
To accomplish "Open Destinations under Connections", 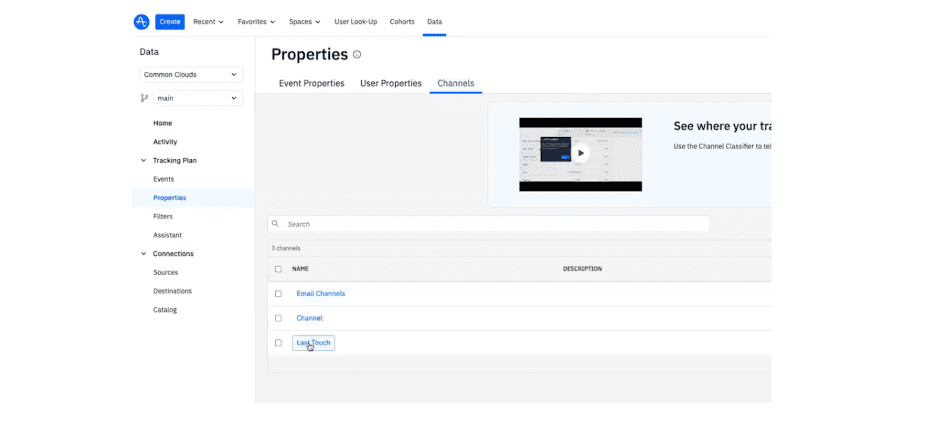I will (173, 291).
